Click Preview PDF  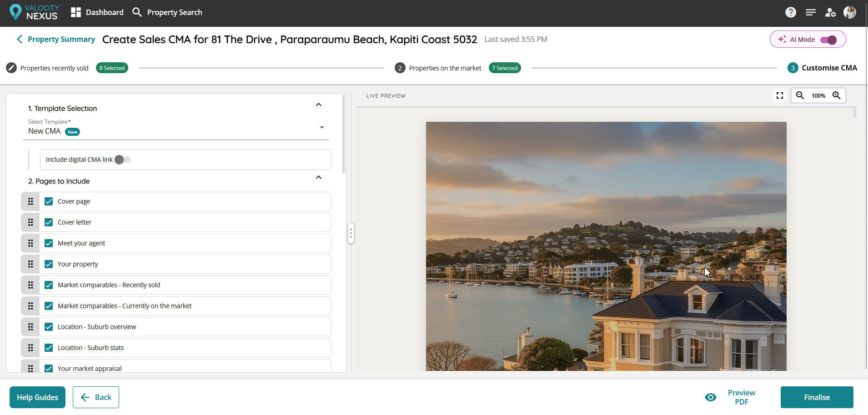[741, 397]
